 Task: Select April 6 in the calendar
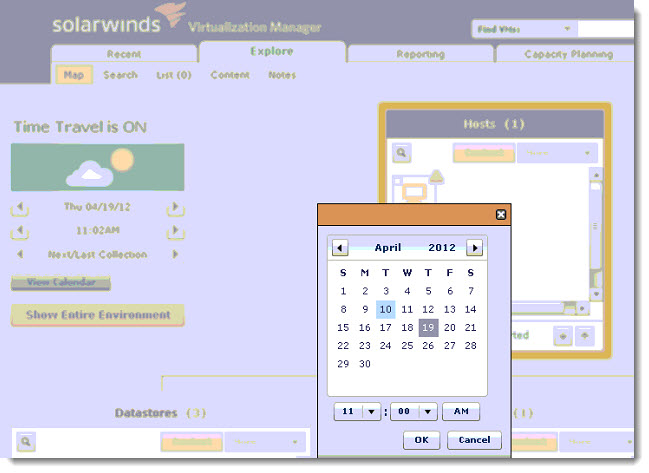tap(449, 291)
